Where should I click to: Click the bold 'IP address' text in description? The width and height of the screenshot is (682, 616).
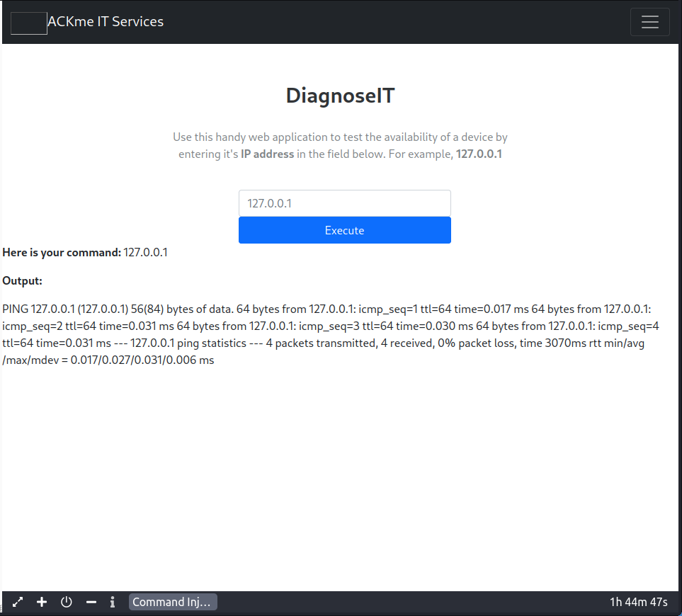[267, 154]
